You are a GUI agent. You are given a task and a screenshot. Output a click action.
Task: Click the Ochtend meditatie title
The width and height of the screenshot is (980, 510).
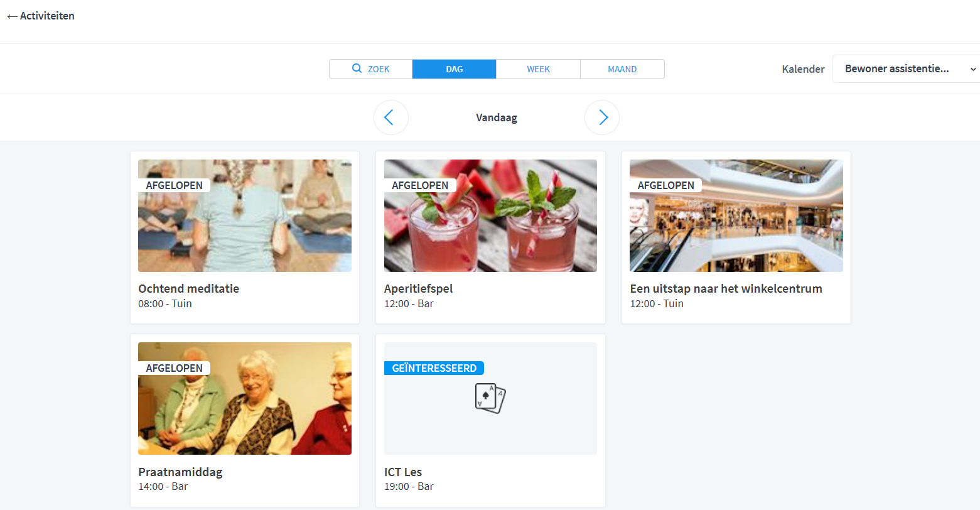coord(188,289)
